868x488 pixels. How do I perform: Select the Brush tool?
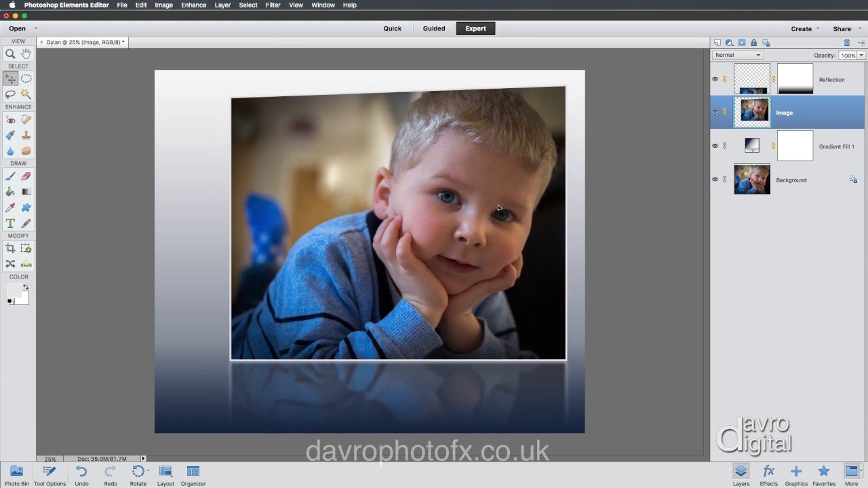[x=10, y=176]
